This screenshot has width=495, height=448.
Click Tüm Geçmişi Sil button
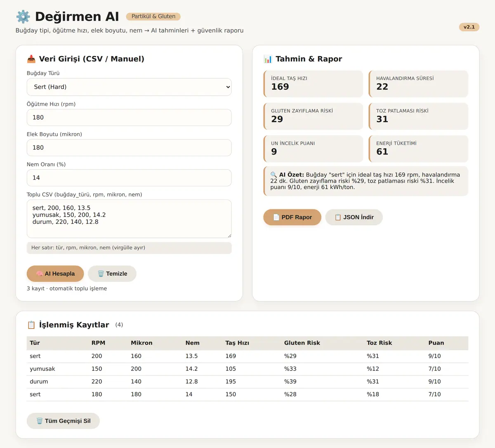pyautogui.click(x=63, y=421)
